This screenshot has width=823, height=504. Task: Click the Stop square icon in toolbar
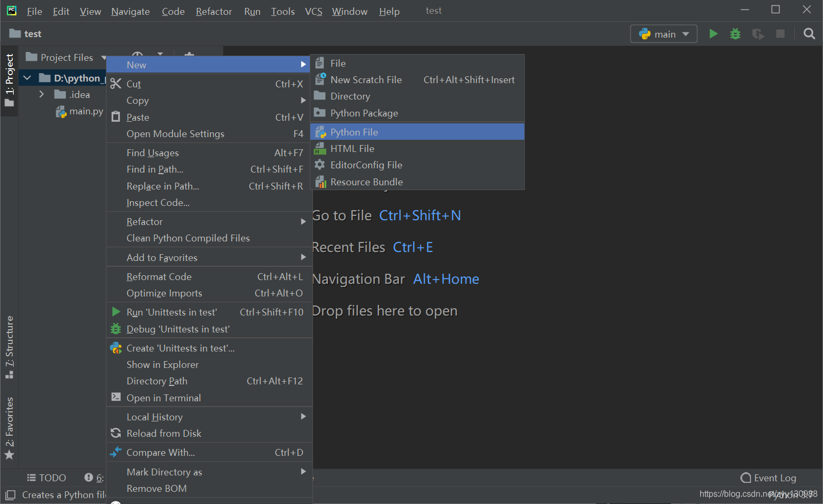click(x=780, y=34)
